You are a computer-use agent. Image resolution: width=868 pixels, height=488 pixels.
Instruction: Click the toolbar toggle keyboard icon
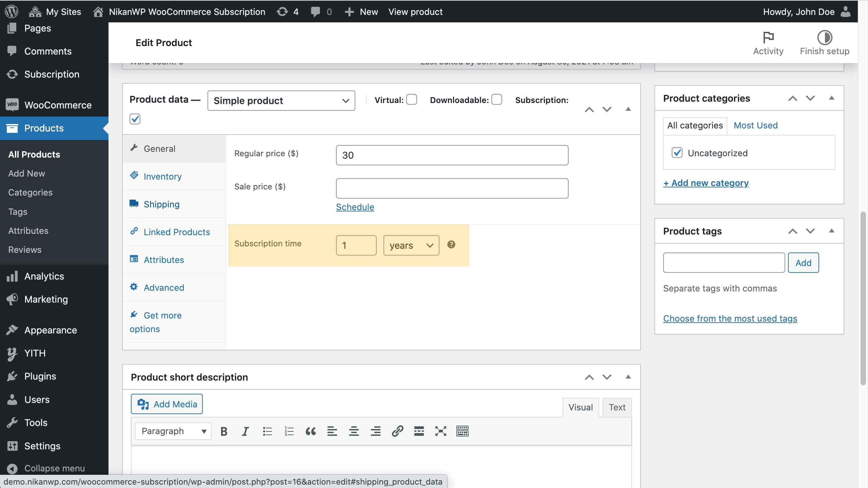pos(462,431)
